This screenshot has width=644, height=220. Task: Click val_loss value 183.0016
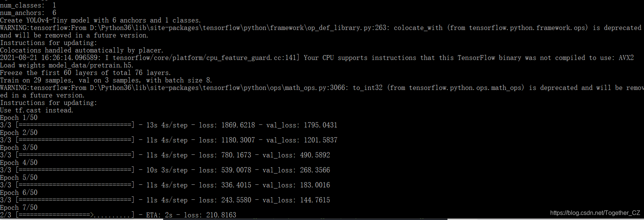click(x=315, y=185)
